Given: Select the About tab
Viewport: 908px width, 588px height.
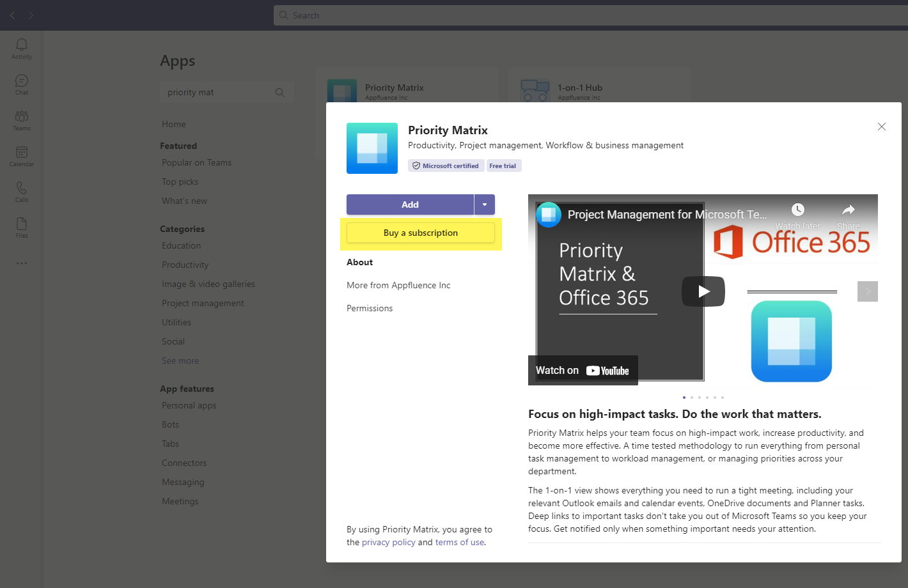Looking at the screenshot, I should pos(360,262).
